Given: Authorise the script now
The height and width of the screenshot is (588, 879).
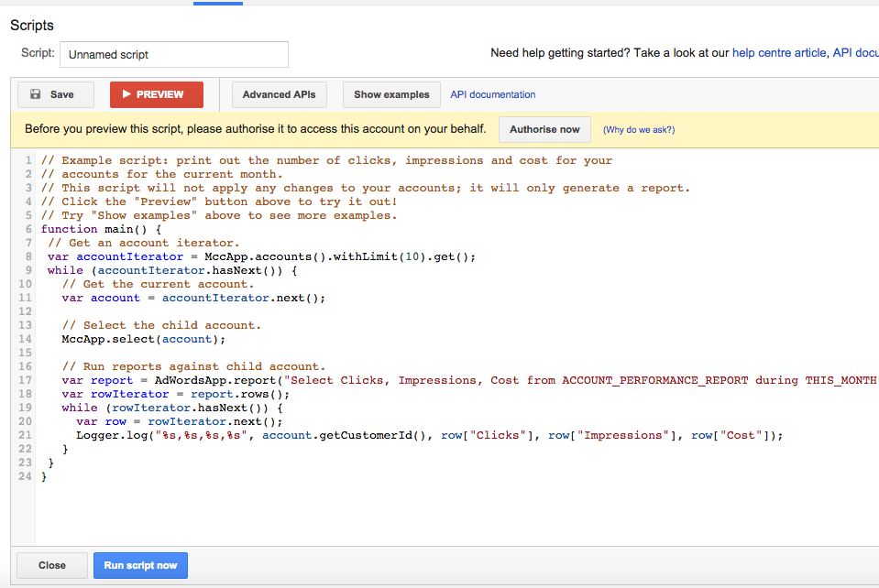Looking at the screenshot, I should pyautogui.click(x=544, y=129).
